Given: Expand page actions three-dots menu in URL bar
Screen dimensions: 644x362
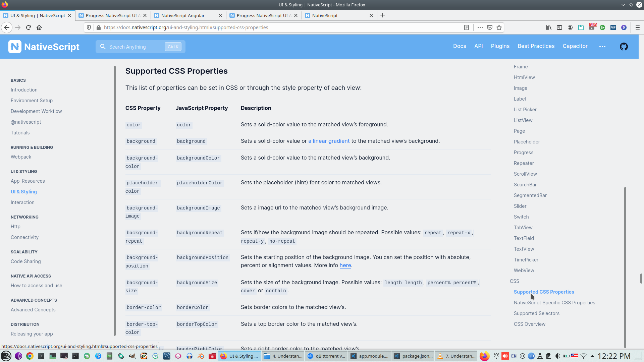Looking at the screenshot, I should 480,27.
